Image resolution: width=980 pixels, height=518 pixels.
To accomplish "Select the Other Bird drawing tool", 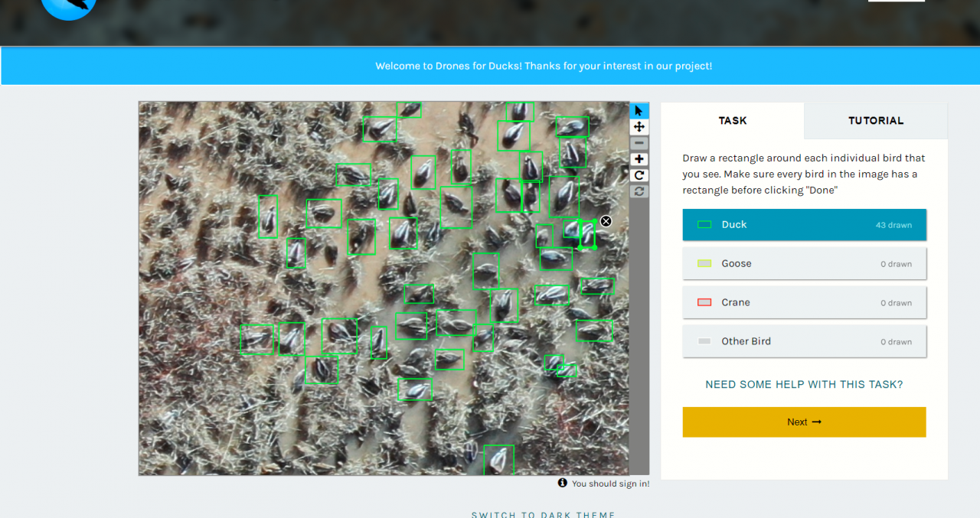I will [805, 342].
